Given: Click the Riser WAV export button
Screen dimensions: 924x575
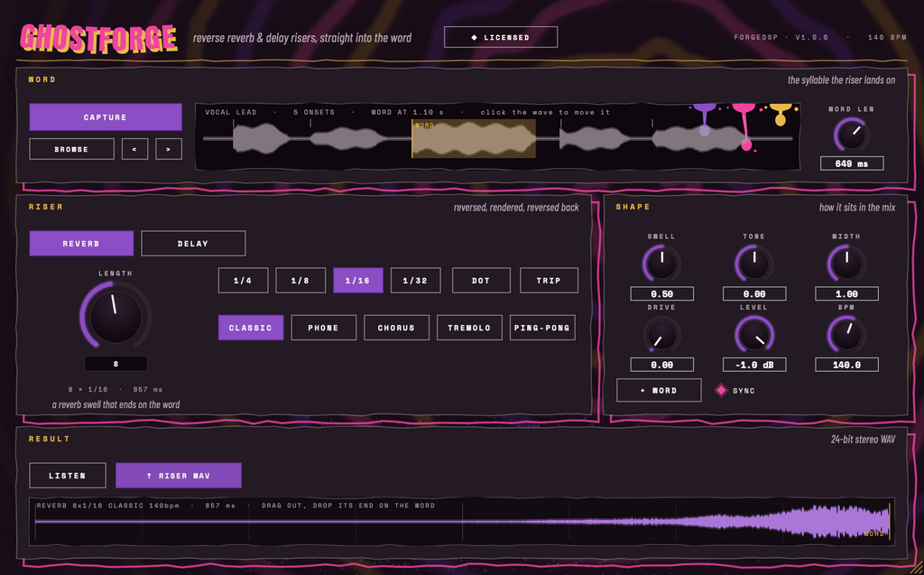Looking at the screenshot, I should coord(179,476).
